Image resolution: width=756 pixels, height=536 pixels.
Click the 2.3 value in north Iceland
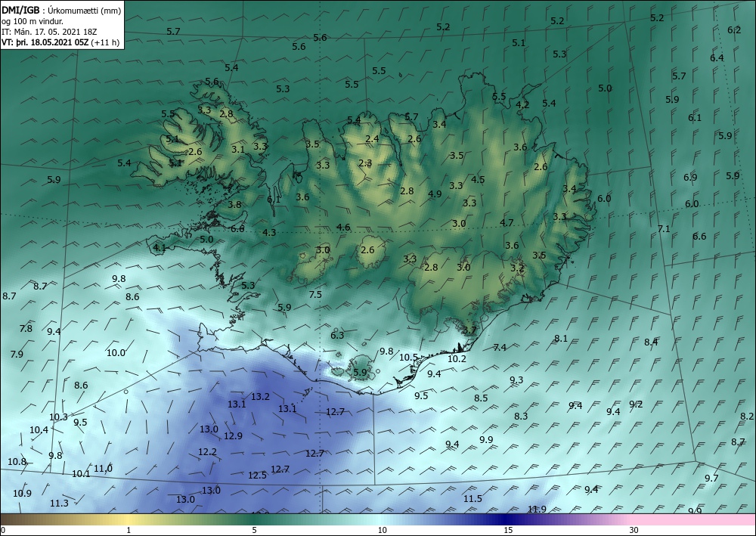[x=365, y=163]
